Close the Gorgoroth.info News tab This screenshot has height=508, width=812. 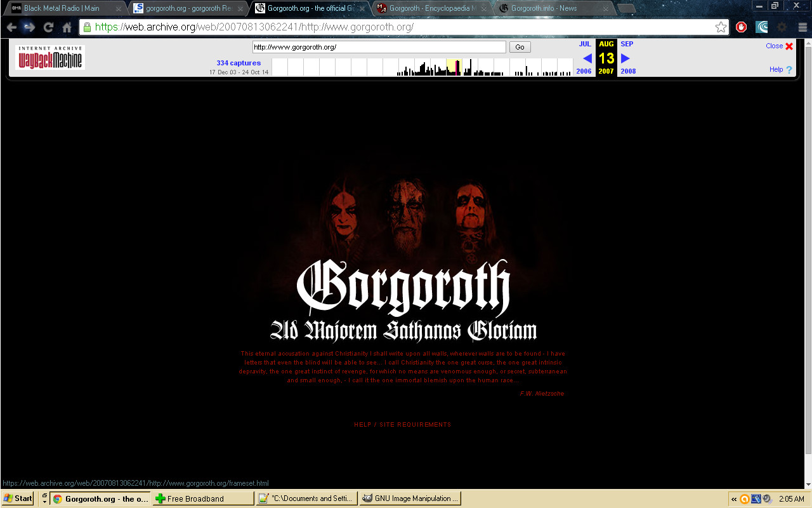pos(605,9)
